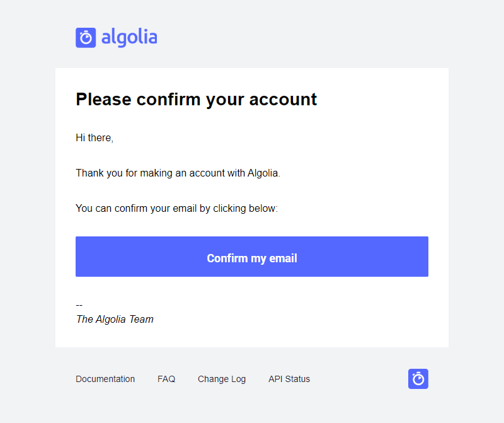The height and width of the screenshot is (423, 504).
Task: Click the 'Please confirm your account' heading
Action: (x=196, y=100)
